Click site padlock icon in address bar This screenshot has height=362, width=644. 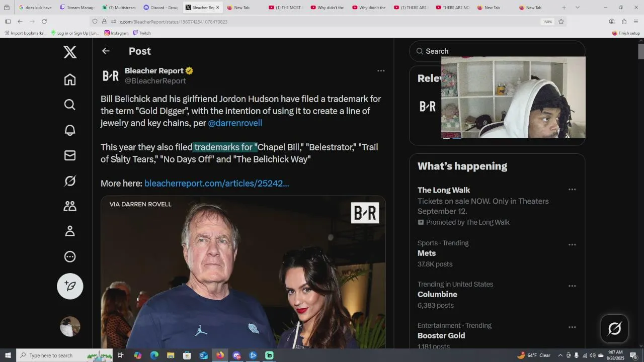click(104, 22)
